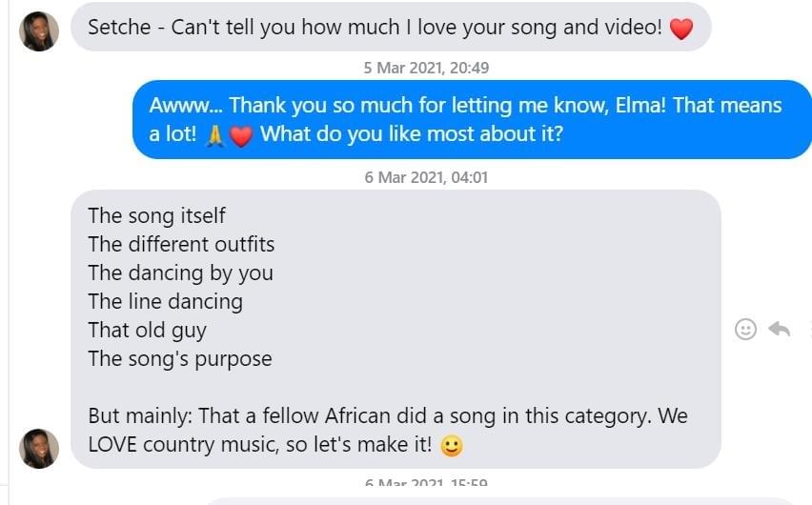Open the partially visible more options dots
812x505 pixels.
[x=808, y=329]
